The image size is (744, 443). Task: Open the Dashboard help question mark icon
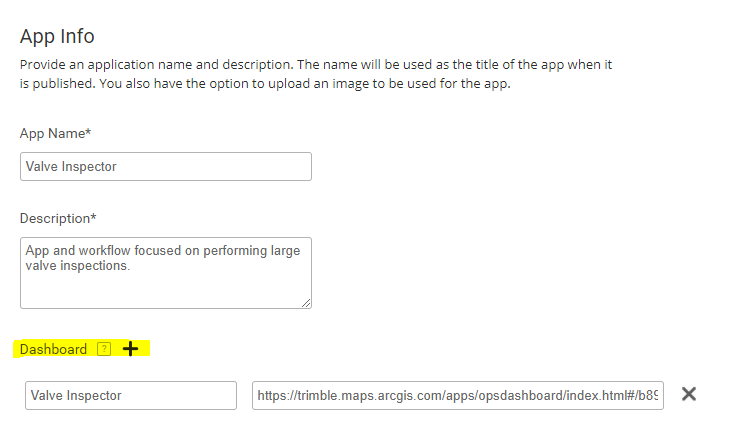click(x=104, y=349)
